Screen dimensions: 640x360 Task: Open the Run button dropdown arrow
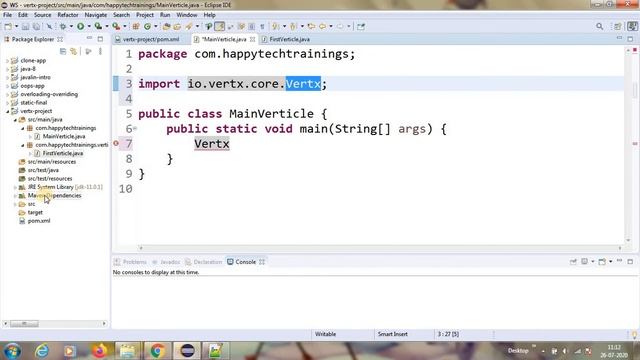point(89,27)
